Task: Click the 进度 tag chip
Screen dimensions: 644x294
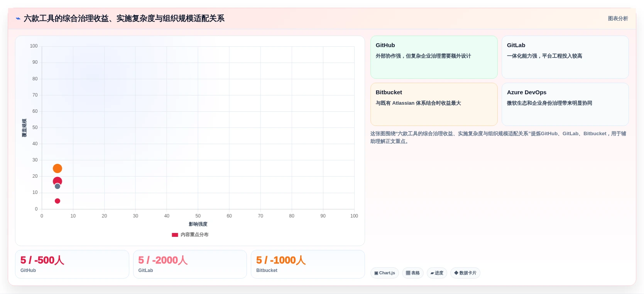Action: pos(437,273)
